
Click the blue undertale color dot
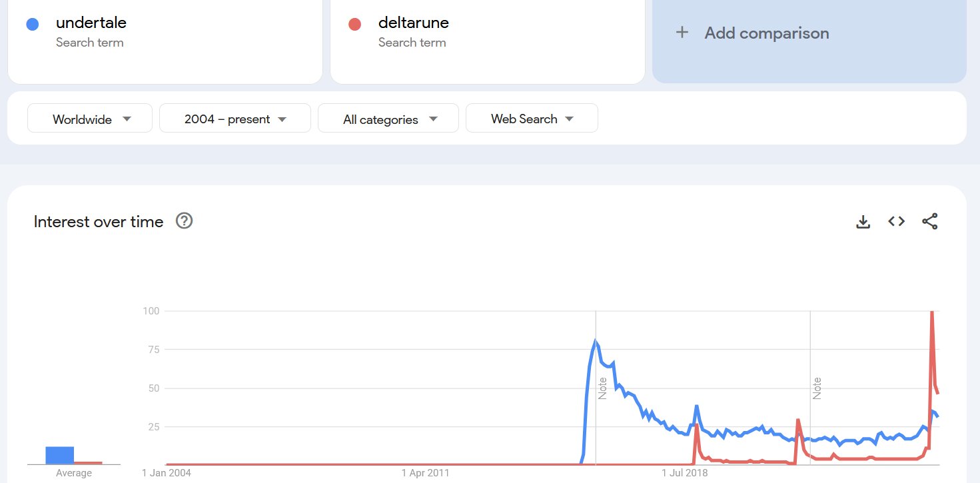coord(32,25)
